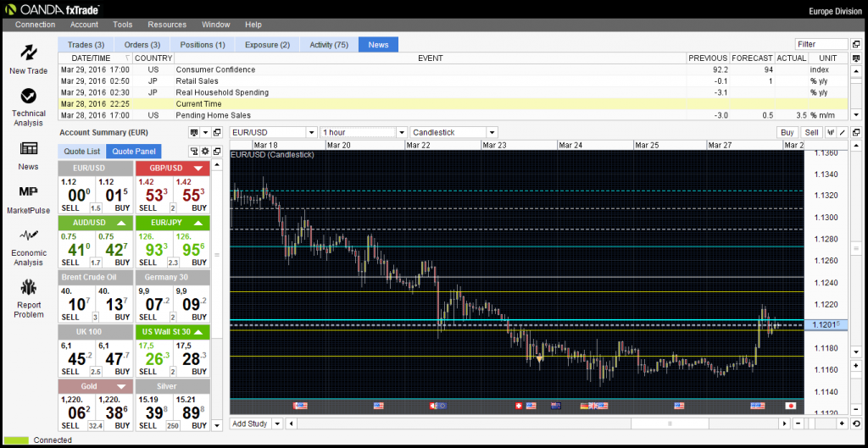
Task: Open the Tools menu
Action: coord(123,25)
